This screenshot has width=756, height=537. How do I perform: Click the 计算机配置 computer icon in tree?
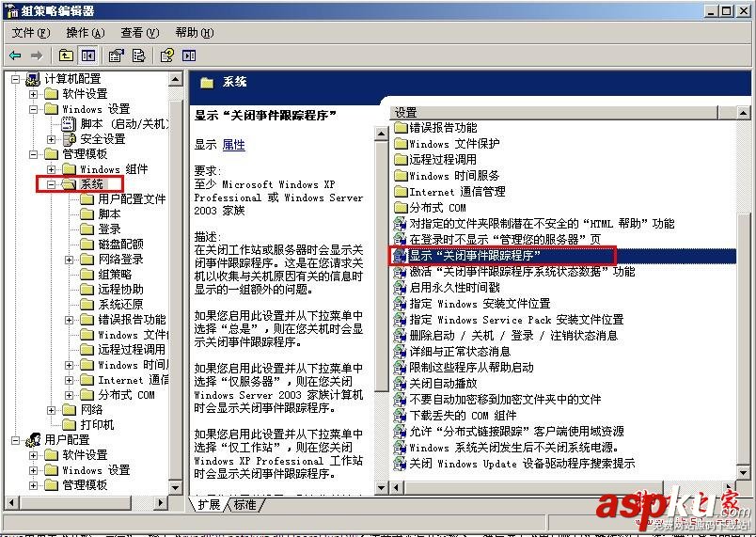(33, 79)
